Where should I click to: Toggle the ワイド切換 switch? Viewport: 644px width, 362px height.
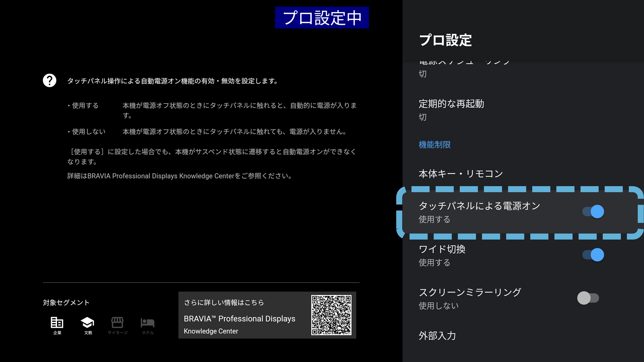click(x=593, y=255)
